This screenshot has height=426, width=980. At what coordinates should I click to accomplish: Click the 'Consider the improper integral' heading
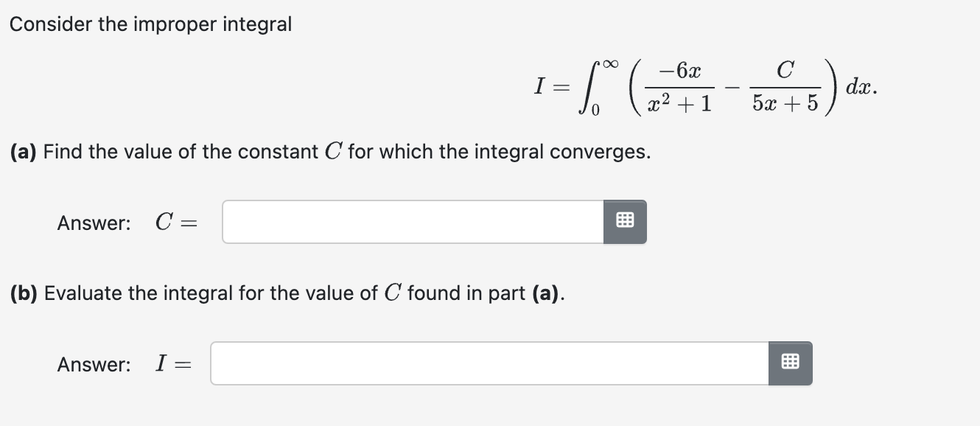click(x=151, y=24)
